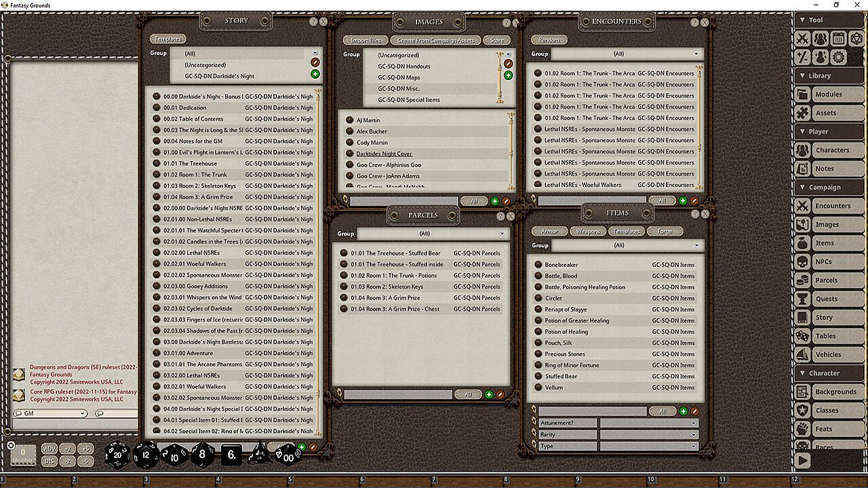Toggle the ADV roll modifier
This screenshot has width=868, height=488.
[x=50, y=449]
